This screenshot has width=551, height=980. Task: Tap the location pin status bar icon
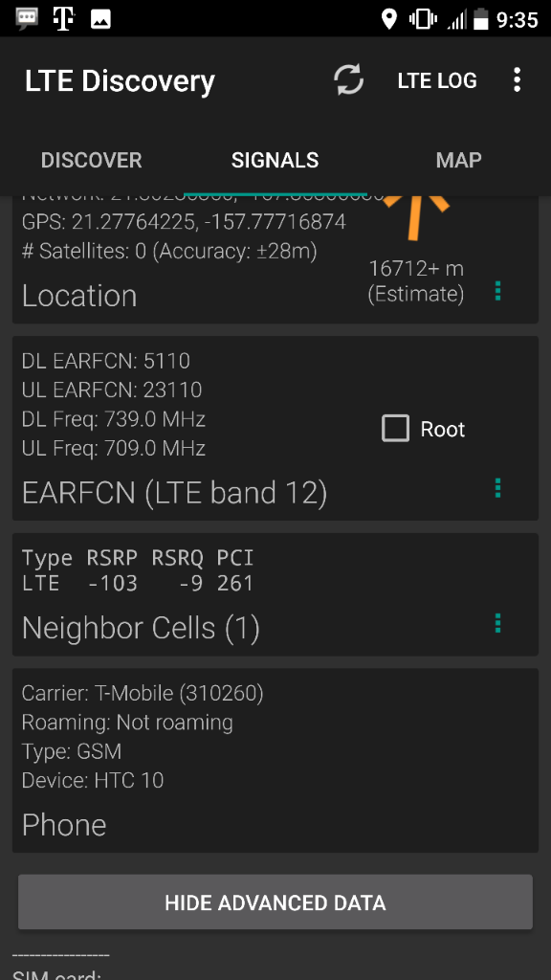coord(389,19)
